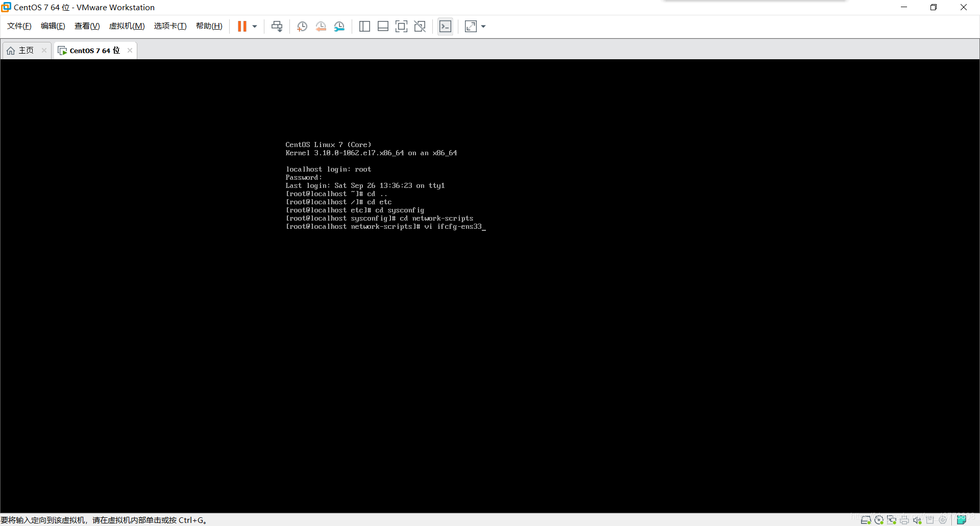
Task: Open the 编辑(E) menu
Action: point(53,26)
